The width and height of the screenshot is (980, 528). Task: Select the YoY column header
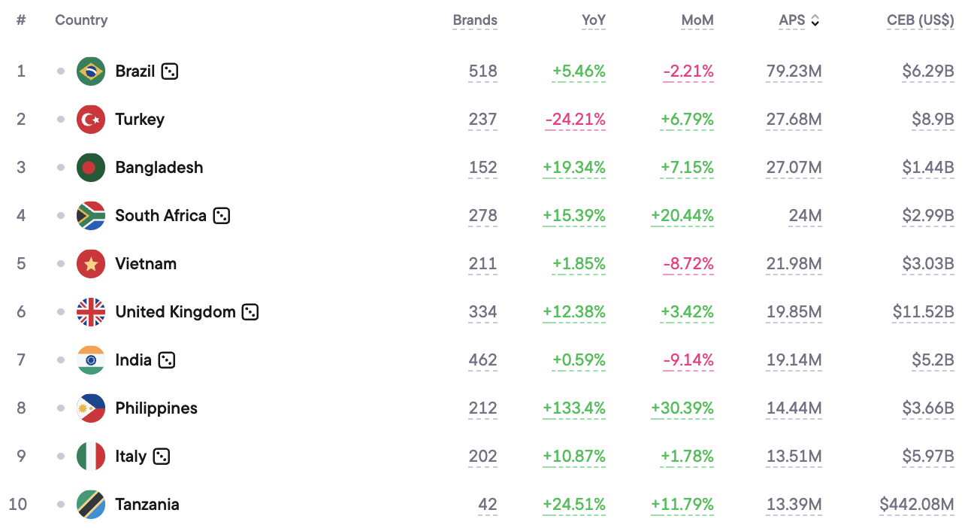[x=594, y=20]
